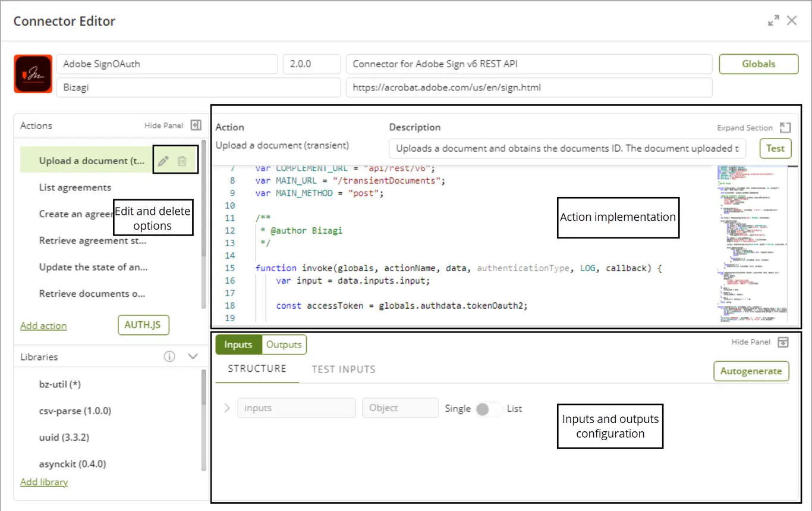Run the Test button for this action
812x511 pixels.
(775, 148)
